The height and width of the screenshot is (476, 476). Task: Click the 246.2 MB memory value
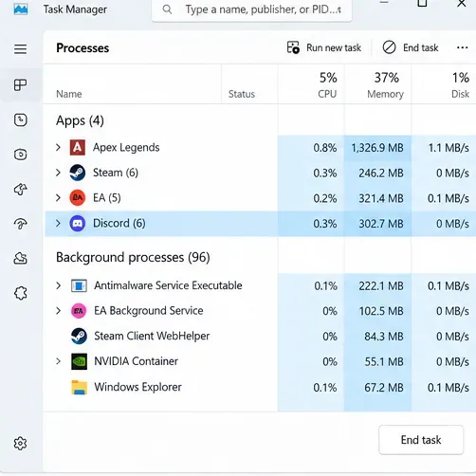coord(381,173)
